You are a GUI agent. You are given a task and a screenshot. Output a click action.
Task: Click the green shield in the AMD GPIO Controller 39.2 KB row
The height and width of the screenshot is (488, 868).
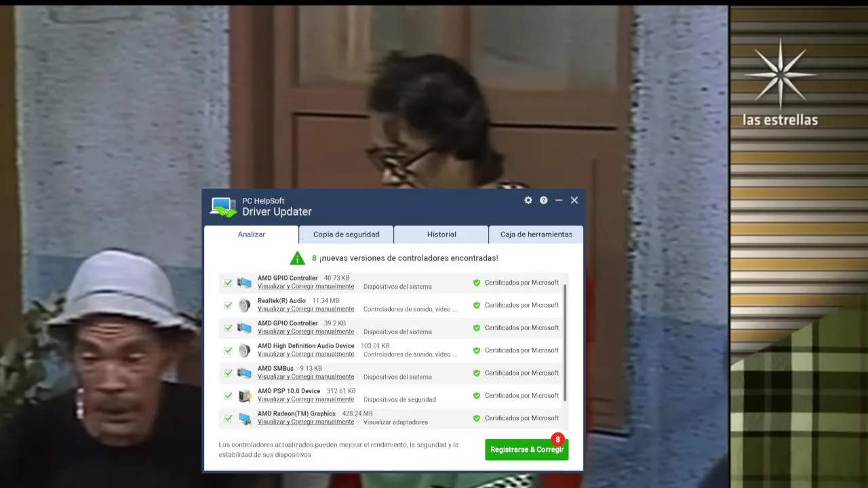476,327
